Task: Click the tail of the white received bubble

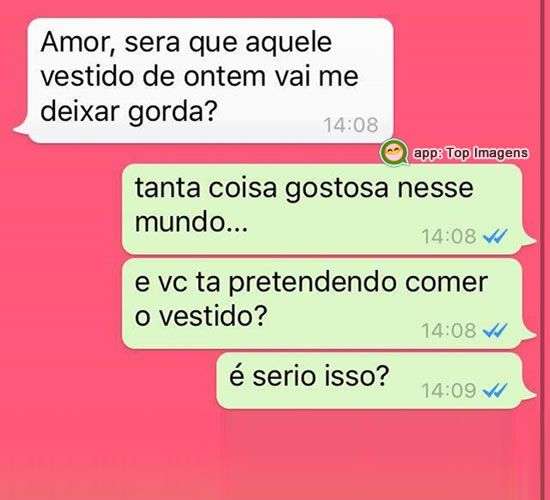Action: [22, 129]
